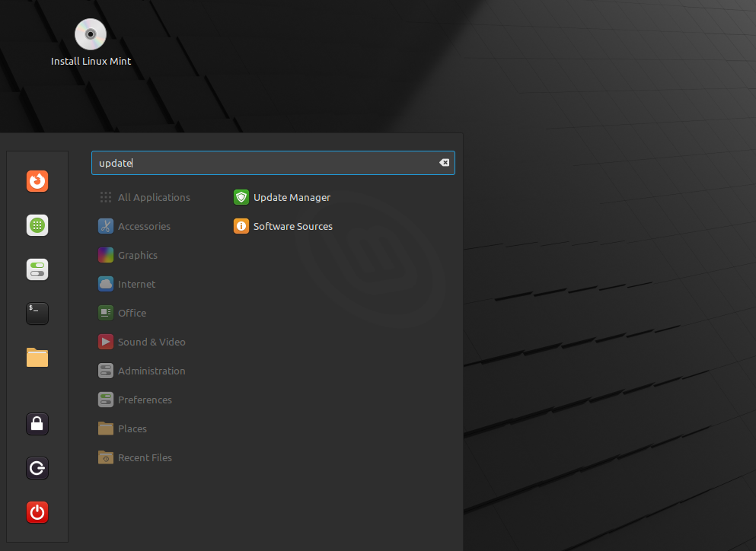This screenshot has height=551, width=756.
Task: Open Software Sources search result label
Action: point(292,227)
